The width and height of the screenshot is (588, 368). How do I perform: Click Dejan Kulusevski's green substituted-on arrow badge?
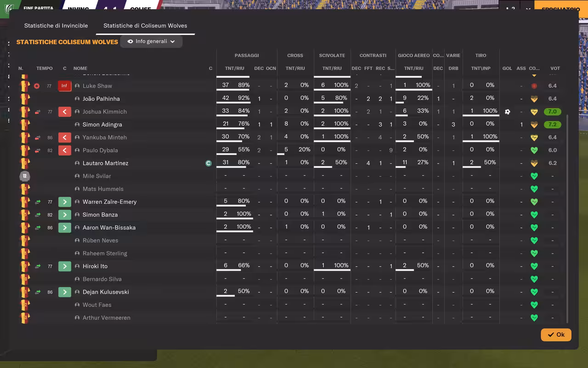pyautogui.click(x=64, y=292)
